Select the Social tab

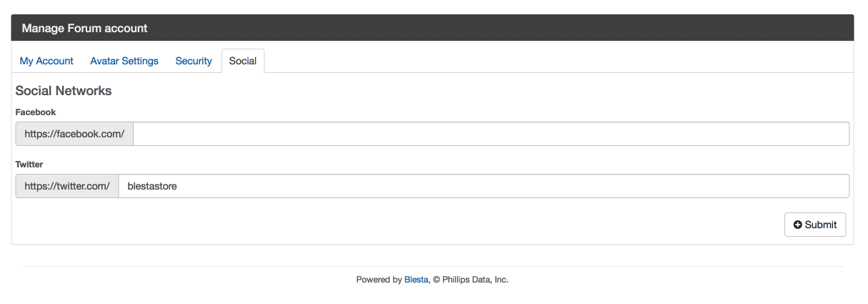tap(243, 61)
